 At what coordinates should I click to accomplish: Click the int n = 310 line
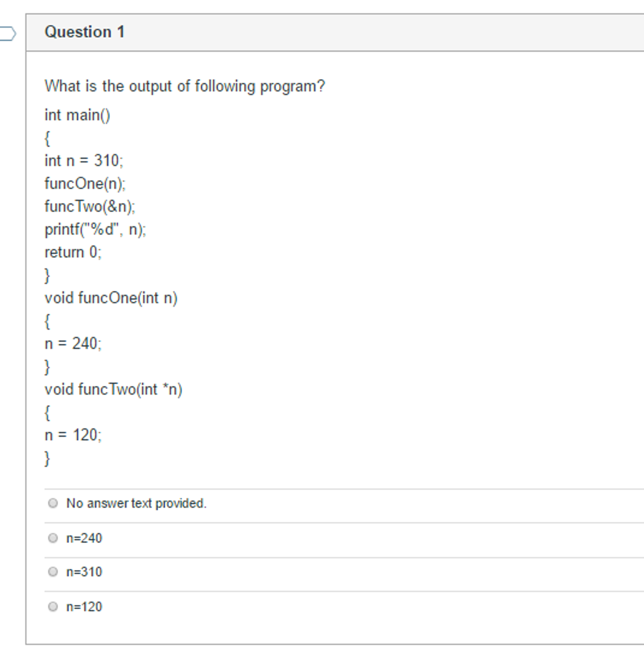84,161
